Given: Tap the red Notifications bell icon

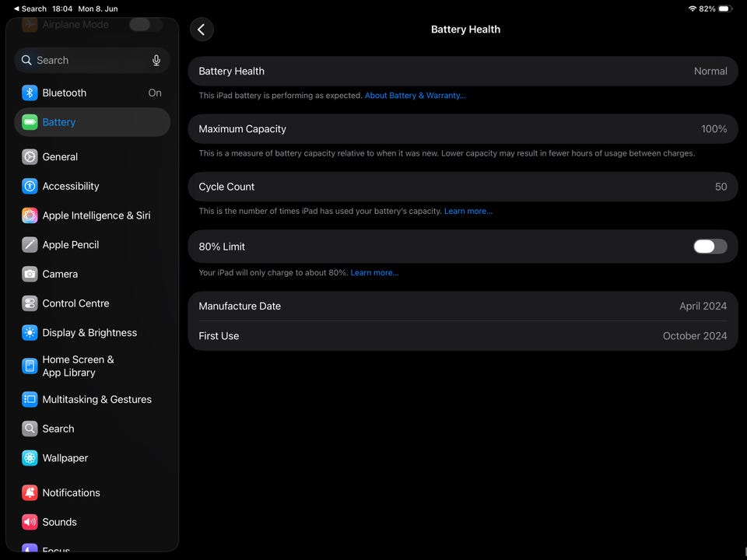Looking at the screenshot, I should pos(30,493).
